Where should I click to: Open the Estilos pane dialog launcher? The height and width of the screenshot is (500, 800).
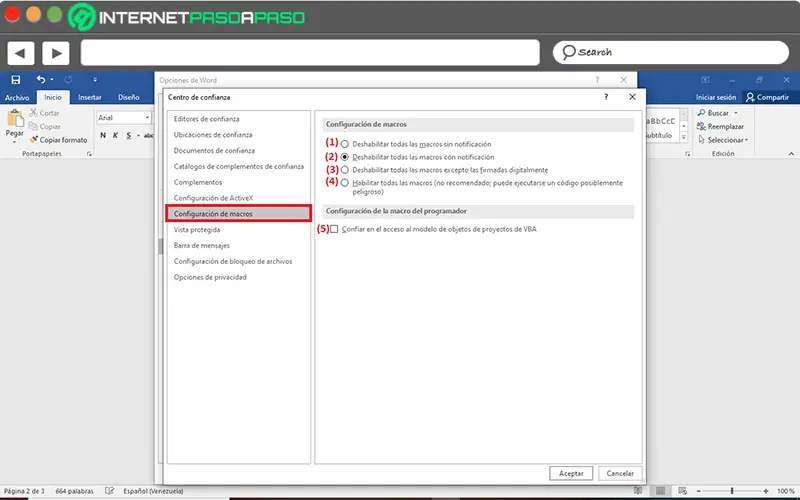[687, 154]
